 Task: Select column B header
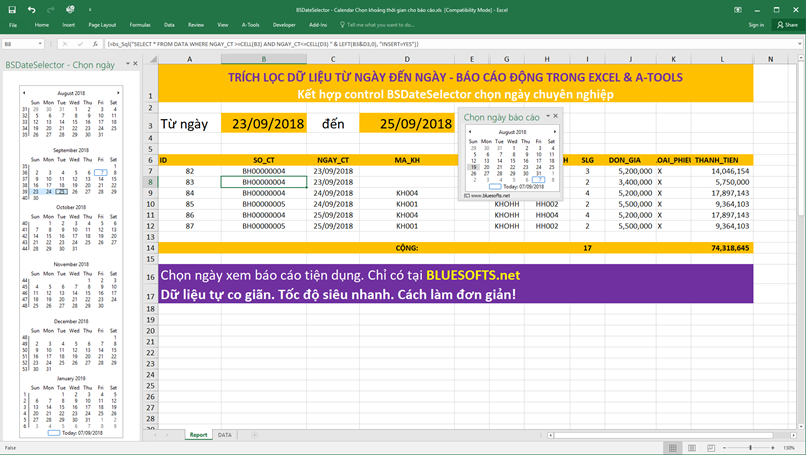[x=264, y=59]
